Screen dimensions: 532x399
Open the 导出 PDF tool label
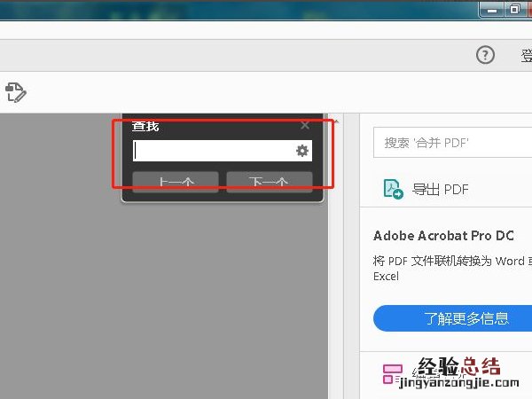pyautogui.click(x=440, y=190)
